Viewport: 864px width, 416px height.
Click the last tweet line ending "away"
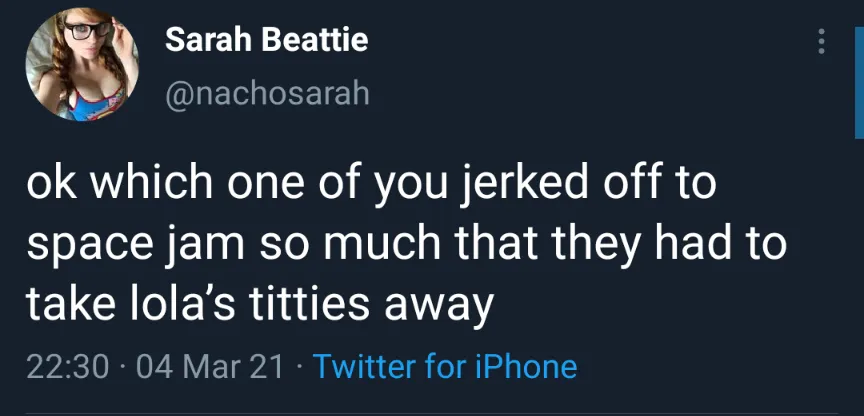(260, 302)
